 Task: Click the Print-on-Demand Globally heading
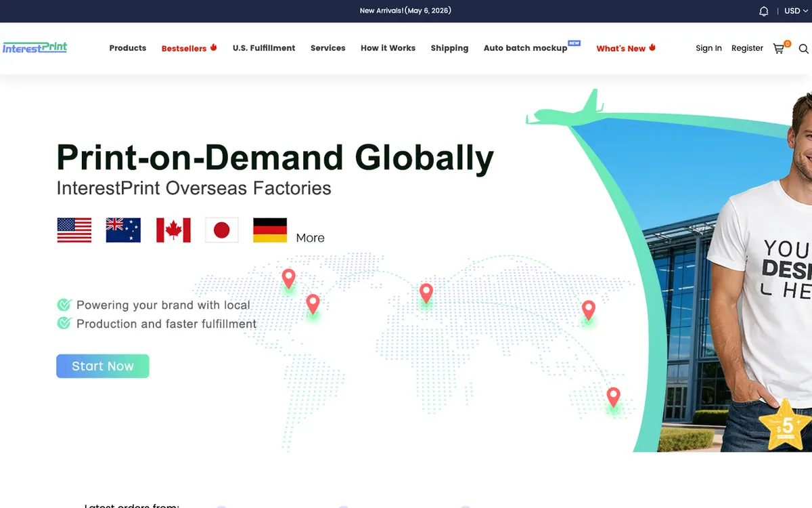click(275, 157)
